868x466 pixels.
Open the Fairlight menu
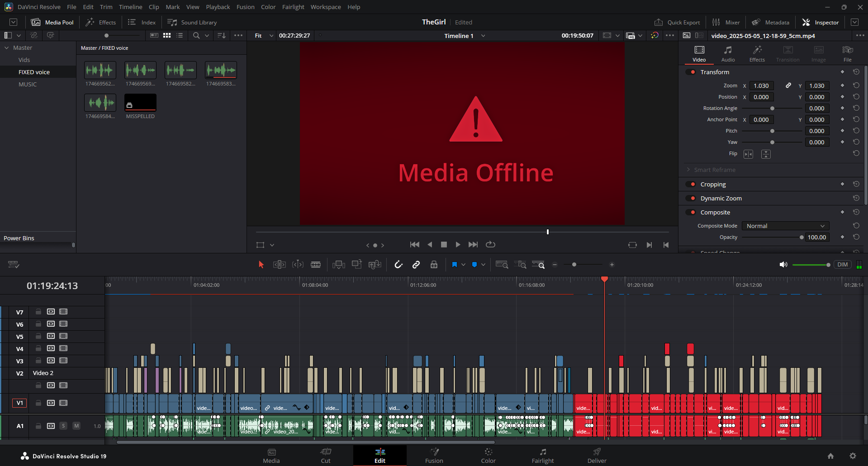(293, 7)
